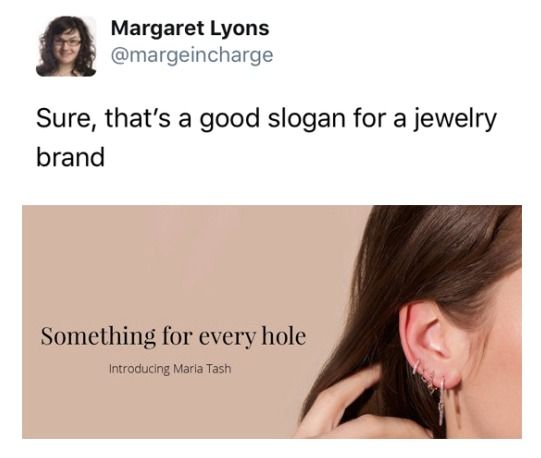Click the word "jewelry" in the tweet
The image size is (541, 458).
tap(455, 120)
